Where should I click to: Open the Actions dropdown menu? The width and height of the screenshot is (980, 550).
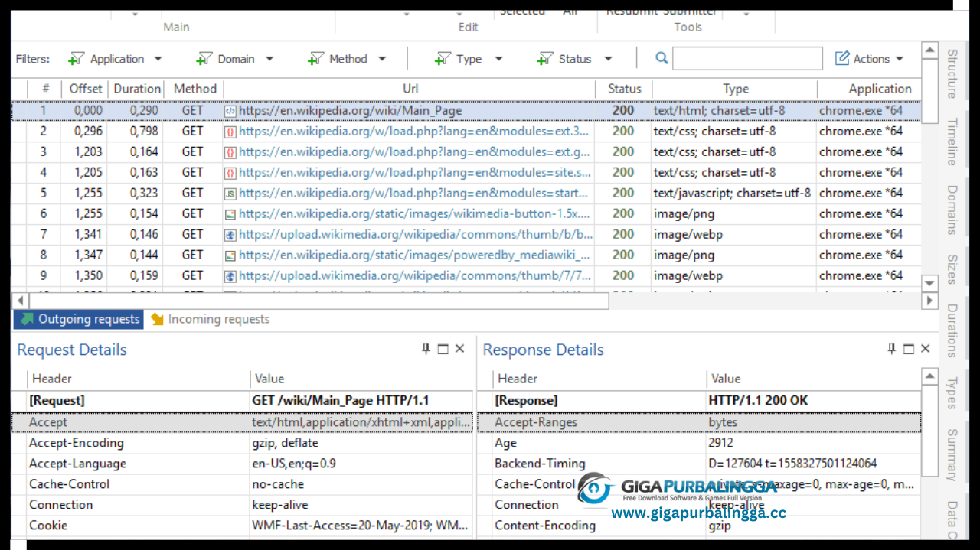[x=869, y=59]
